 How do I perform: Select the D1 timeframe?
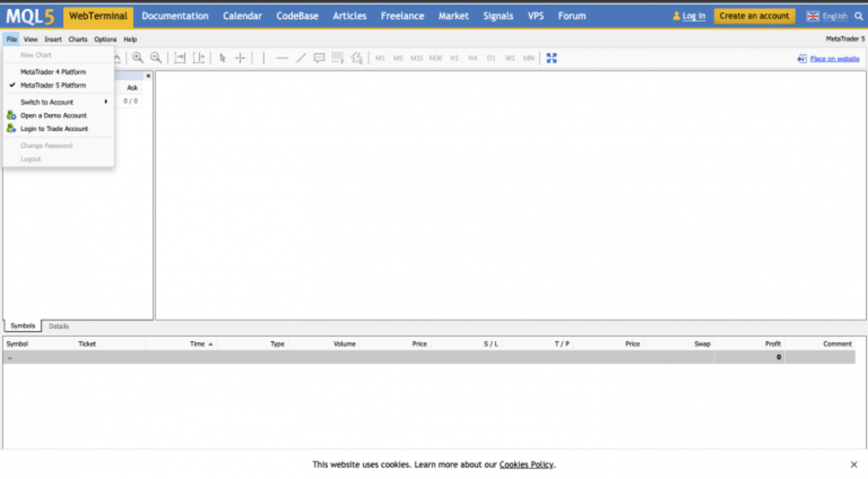click(x=491, y=58)
